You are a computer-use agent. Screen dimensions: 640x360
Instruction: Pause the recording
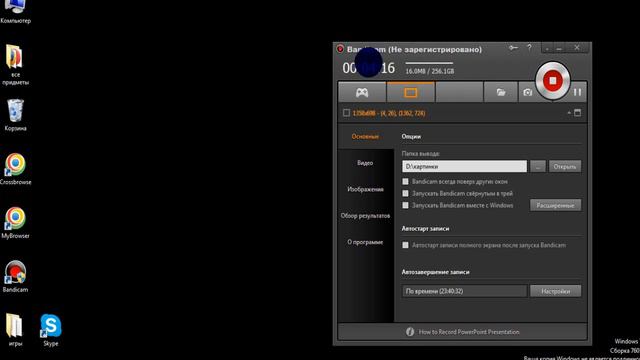[x=577, y=92]
